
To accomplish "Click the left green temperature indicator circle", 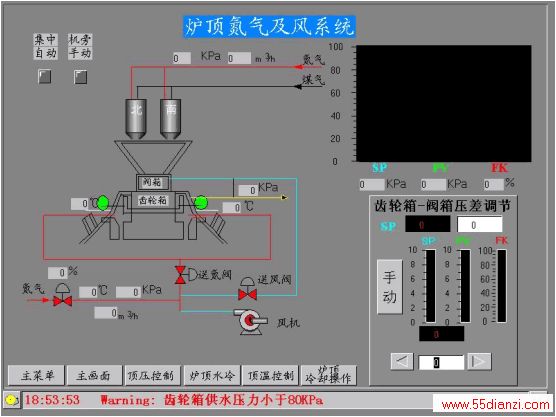I will (x=102, y=203).
